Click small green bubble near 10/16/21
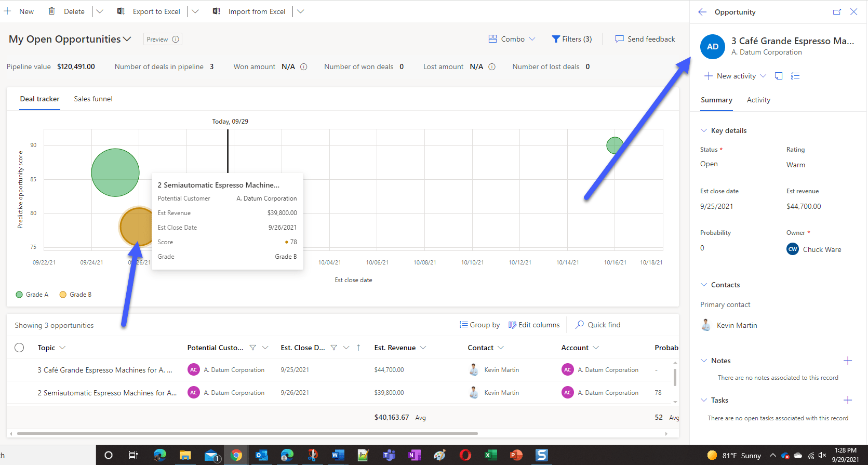The image size is (868, 465). 615,145
